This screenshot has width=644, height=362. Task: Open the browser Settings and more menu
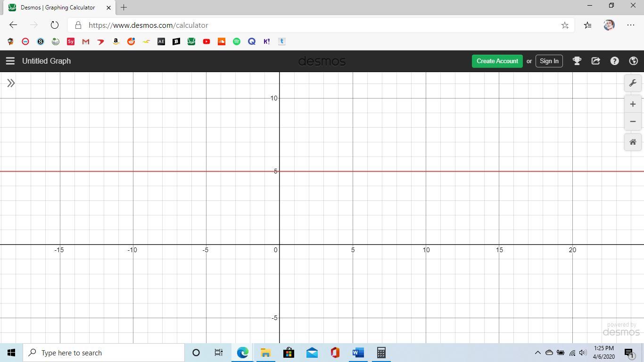click(631, 25)
